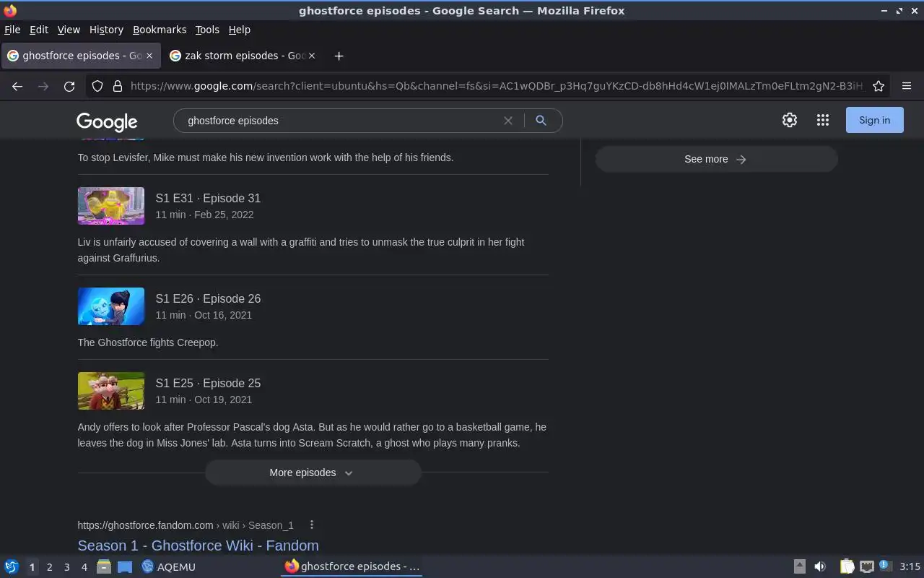Click the Episode 26 thumbnail image

tap(111, 306)
